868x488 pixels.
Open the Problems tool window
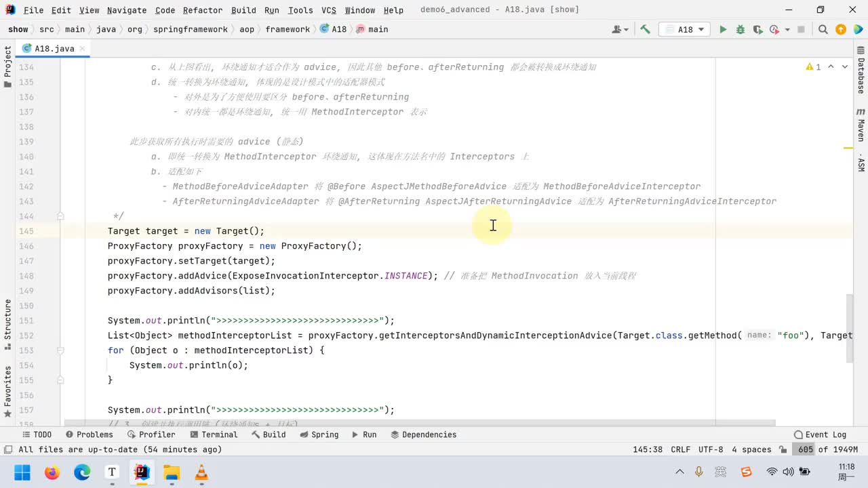pyautogui.click(x=89, y=434)
